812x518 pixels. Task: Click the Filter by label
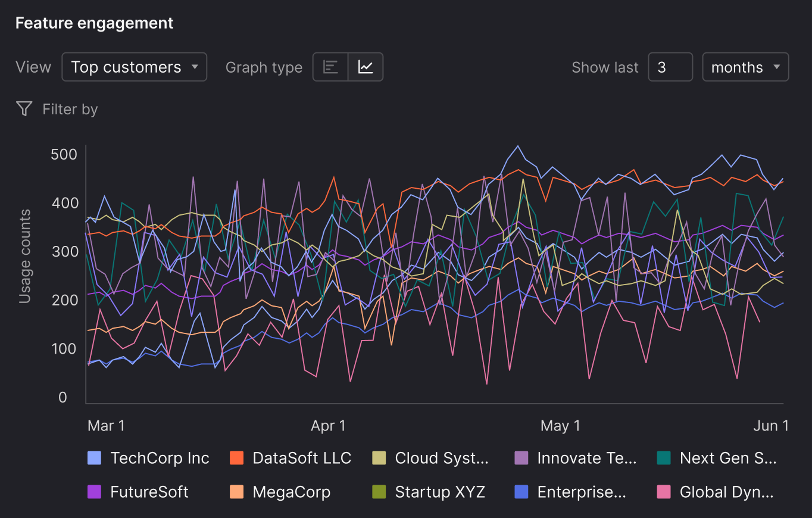coord(70,110)
